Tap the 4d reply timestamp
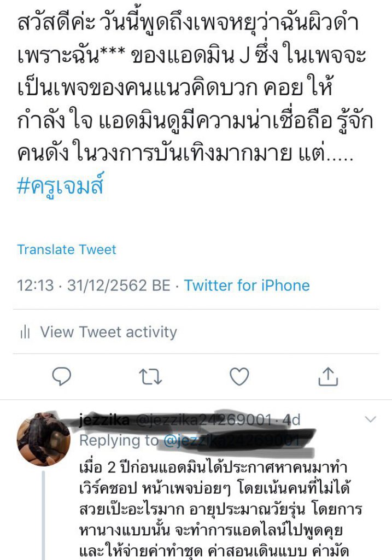392x560 pixels. click(x=291, y=420)
